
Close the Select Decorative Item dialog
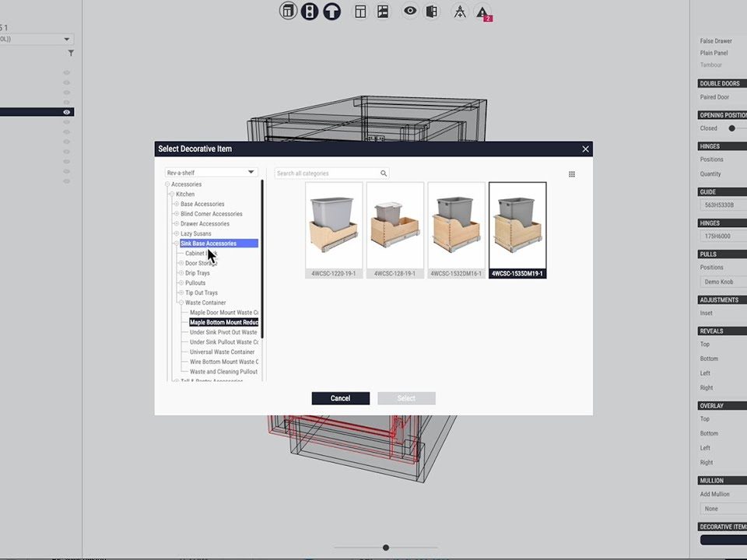click(x=586, y=149)
